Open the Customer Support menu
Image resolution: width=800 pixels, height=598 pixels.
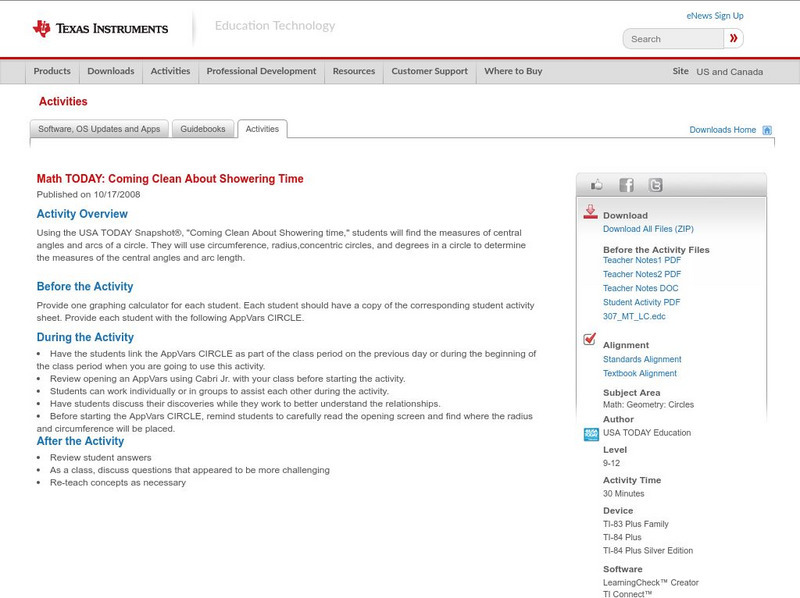pyautogui.click(x=430, y=71)
